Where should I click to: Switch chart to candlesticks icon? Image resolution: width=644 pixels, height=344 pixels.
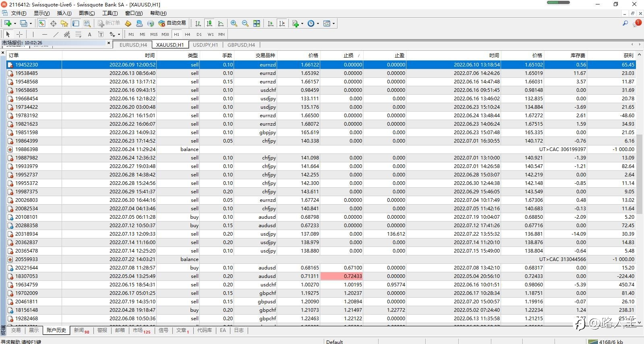[209, 23]
